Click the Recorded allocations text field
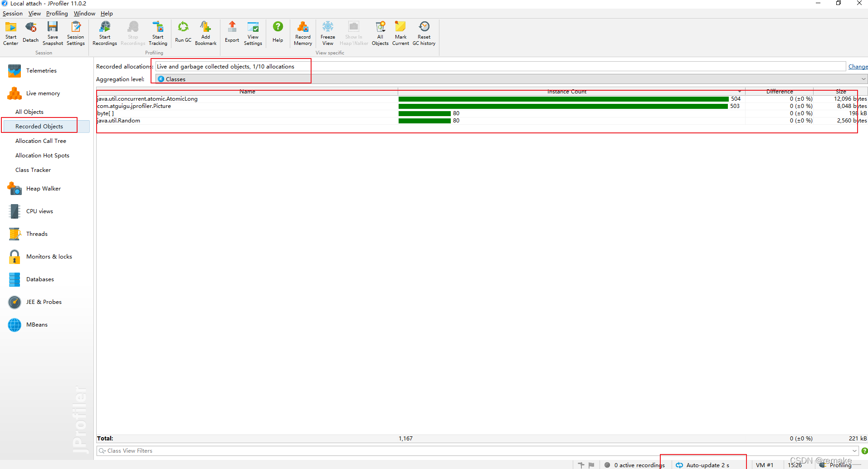 (x=500, y=67)
